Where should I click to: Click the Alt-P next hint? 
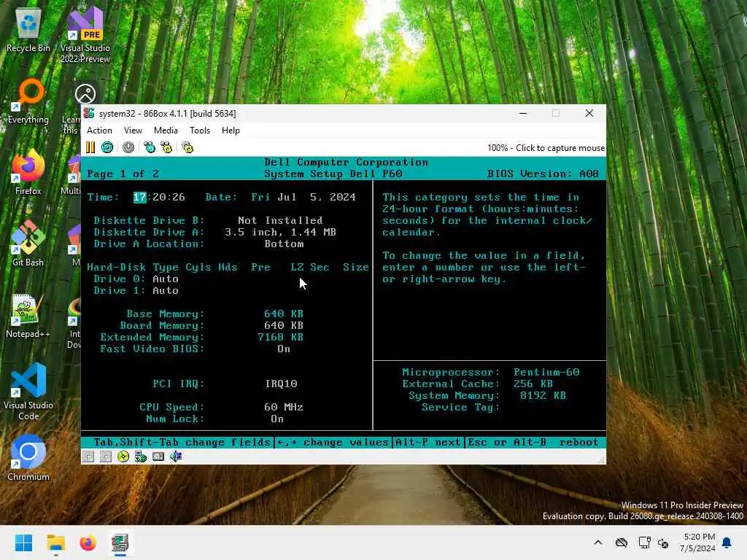pos(427,443)
